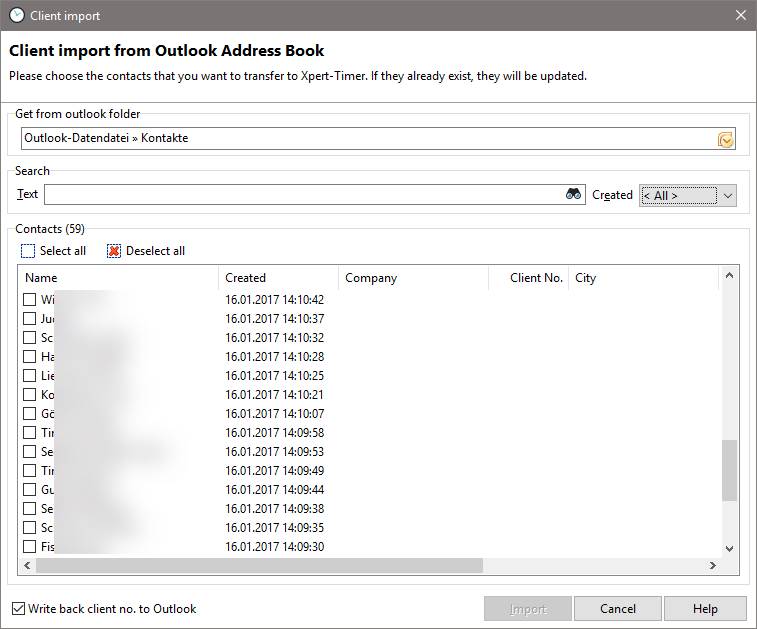The width and height of the screenshot is (757, 629).
Task: Click the binoculars search icon
Action: (x=574, y=195)
